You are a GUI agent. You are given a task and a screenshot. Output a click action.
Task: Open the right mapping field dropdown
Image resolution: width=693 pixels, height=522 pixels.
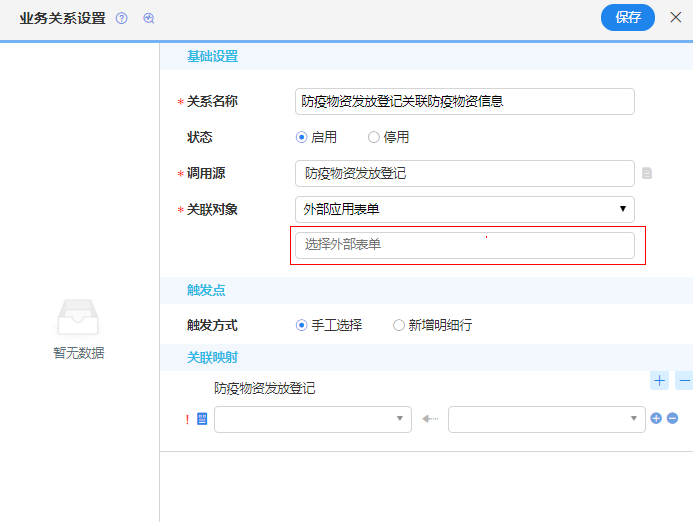(x=547, y=419)
